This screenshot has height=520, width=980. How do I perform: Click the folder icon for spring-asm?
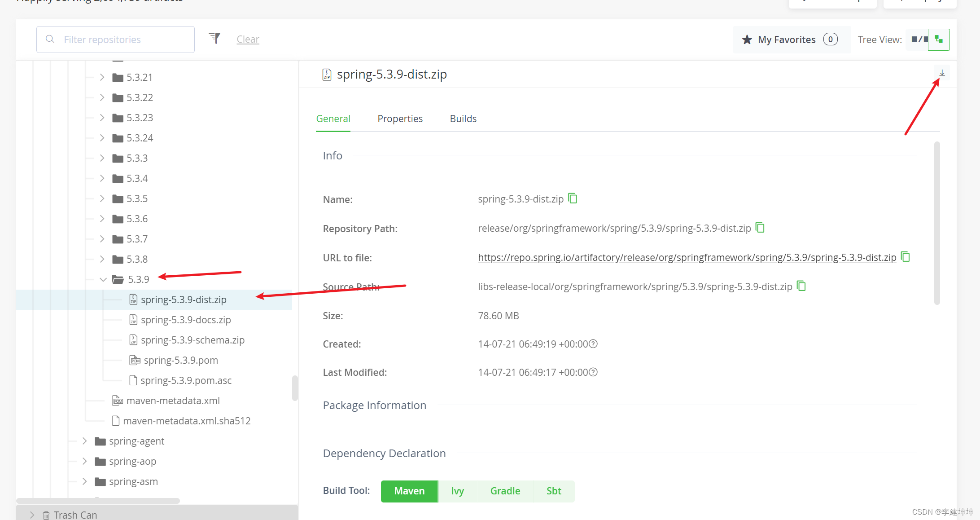101,482
